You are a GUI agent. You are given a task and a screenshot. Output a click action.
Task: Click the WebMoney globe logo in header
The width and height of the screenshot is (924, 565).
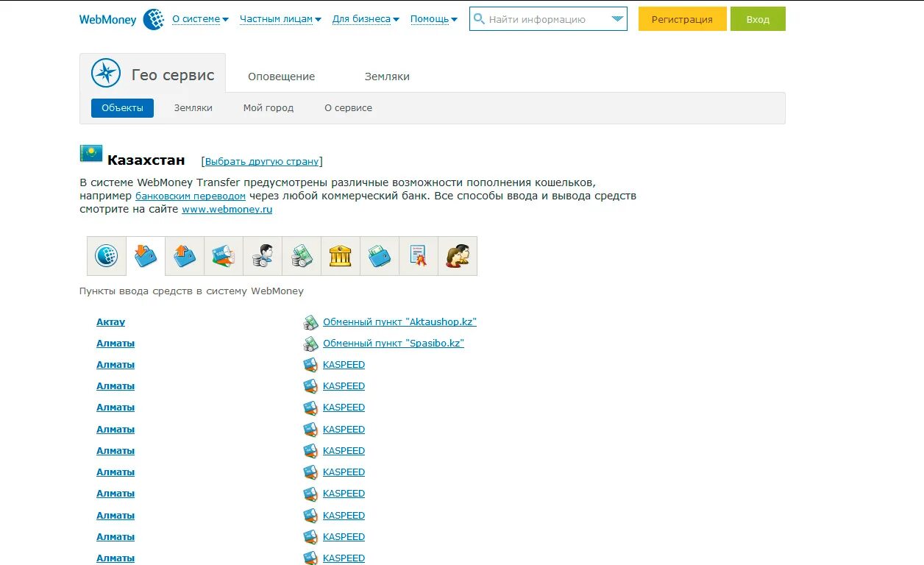[x=153, y=19]
